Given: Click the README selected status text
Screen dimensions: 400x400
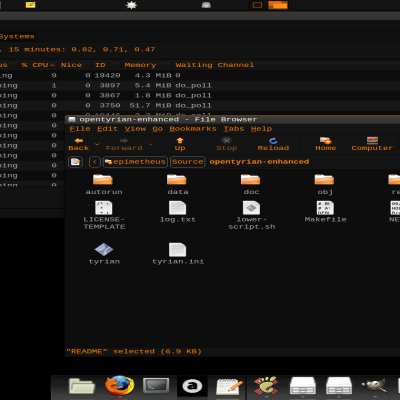Looking at the screenshot, I should (x=134, y=351).
